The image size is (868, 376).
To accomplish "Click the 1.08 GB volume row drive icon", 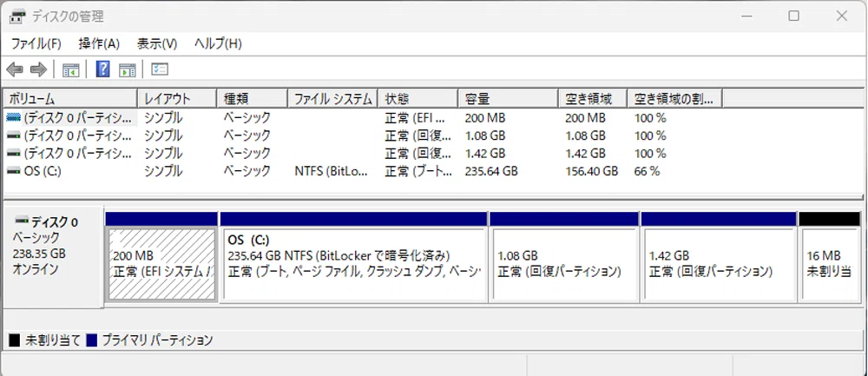I will [14, 135].
